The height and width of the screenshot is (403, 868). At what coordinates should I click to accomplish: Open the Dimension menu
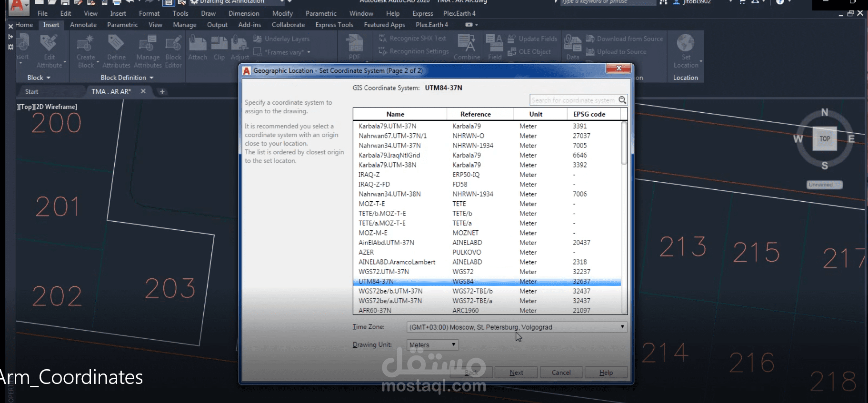244,13
